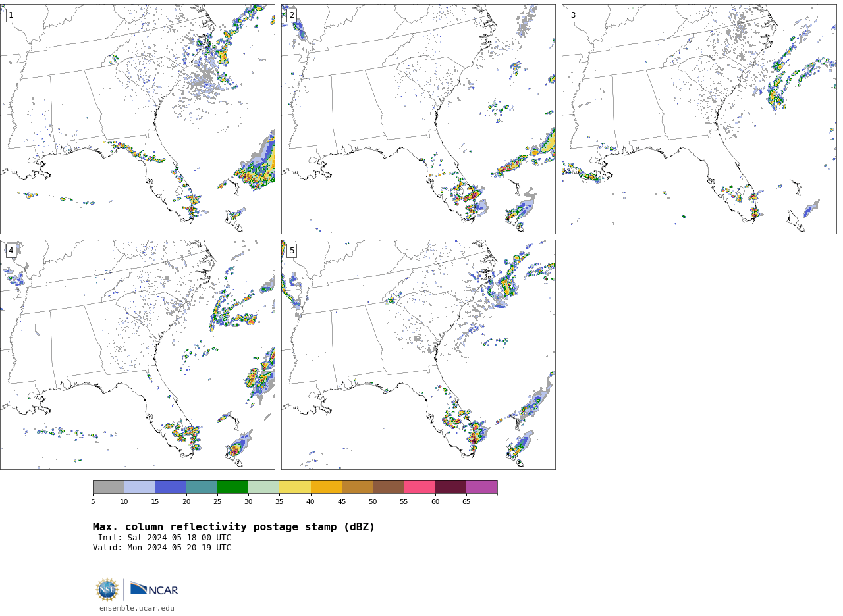The image size is (843, 616).
Task: Click the orange 40-45 dBZ swatch
Action: (326, 487)
